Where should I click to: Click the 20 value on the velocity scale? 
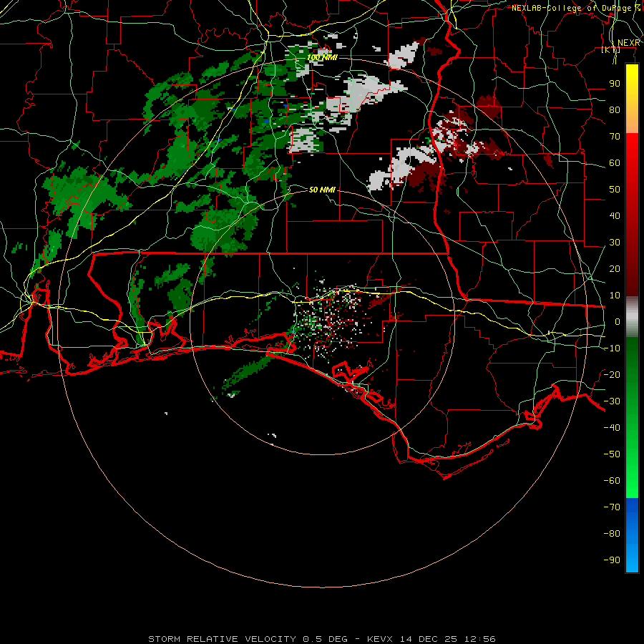[x=615, y=269]
